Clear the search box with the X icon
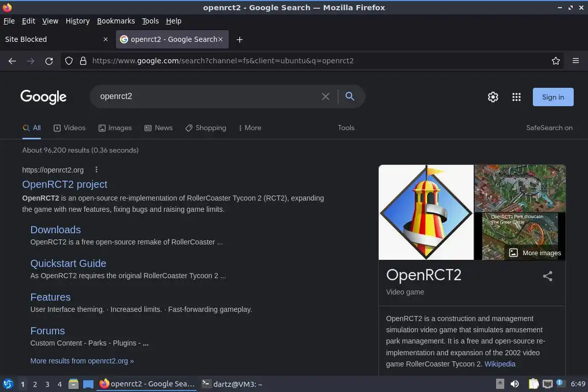The width and height of the screenshot is (588, 392). click(x=326, y=96)
